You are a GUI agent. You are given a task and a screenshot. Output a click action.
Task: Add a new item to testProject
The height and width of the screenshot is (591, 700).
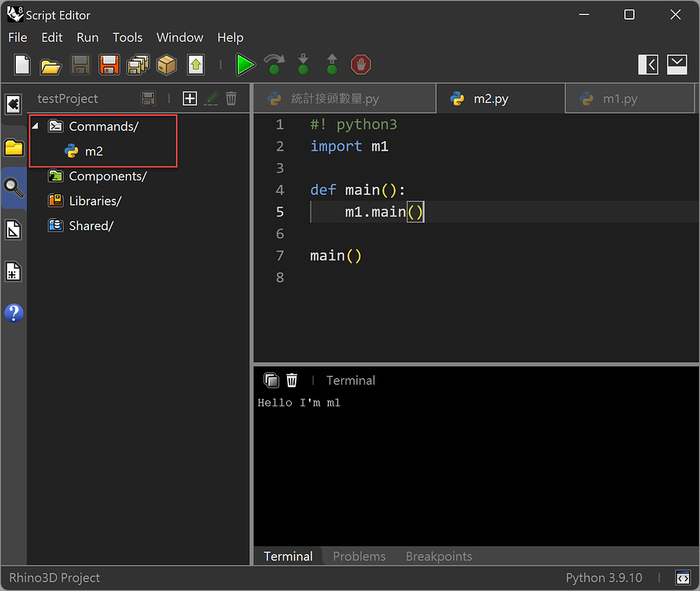[x=189, y=98]
